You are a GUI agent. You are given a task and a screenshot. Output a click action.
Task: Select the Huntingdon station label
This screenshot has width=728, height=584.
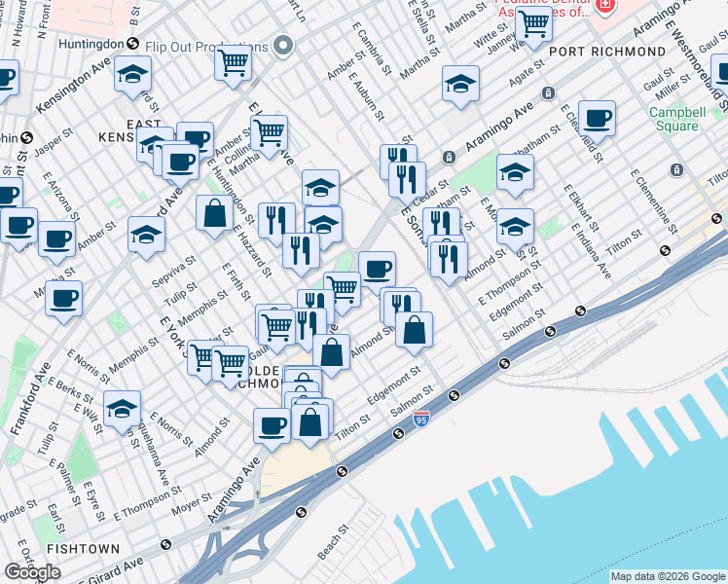click(x=91, y=44)
